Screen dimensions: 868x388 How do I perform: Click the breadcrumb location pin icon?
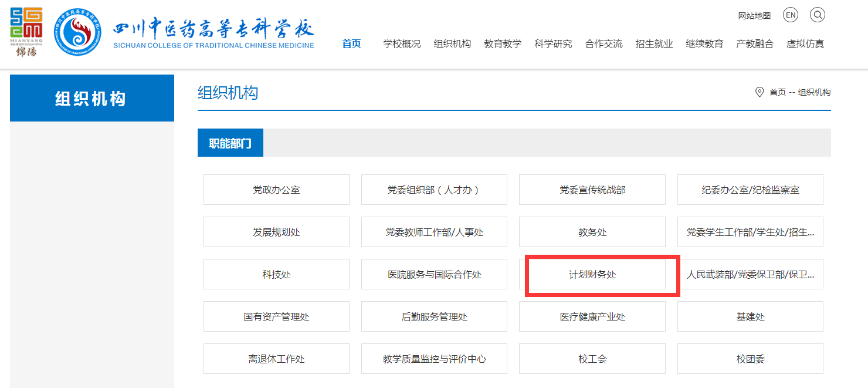759,92
